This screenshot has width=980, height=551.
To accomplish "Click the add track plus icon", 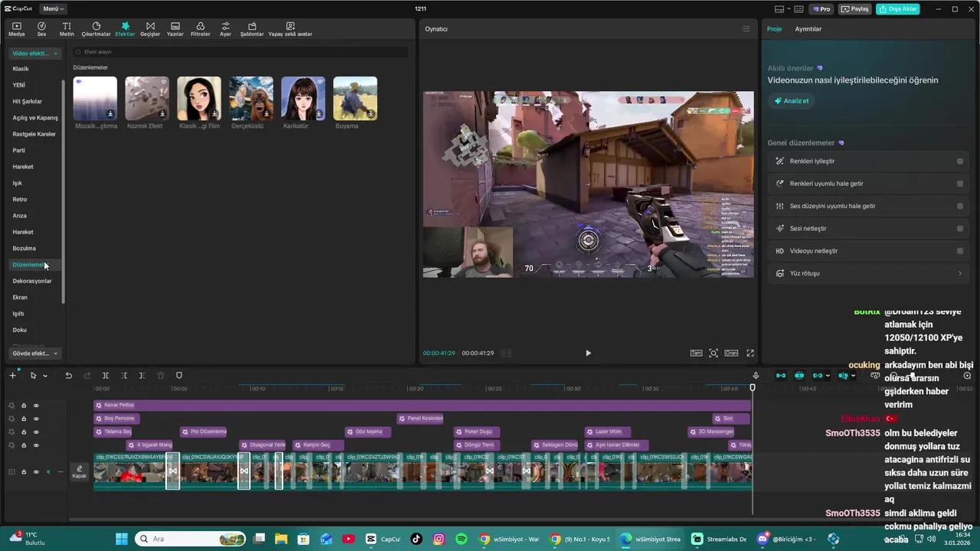I will pyautogui.click(x=12, y=376).
